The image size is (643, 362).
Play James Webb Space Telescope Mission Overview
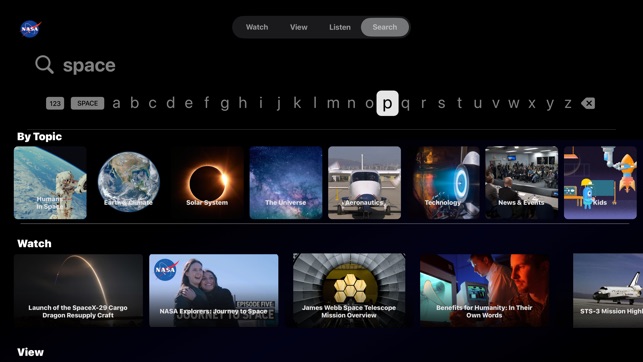pyautogui.click(x=349, y=290)
